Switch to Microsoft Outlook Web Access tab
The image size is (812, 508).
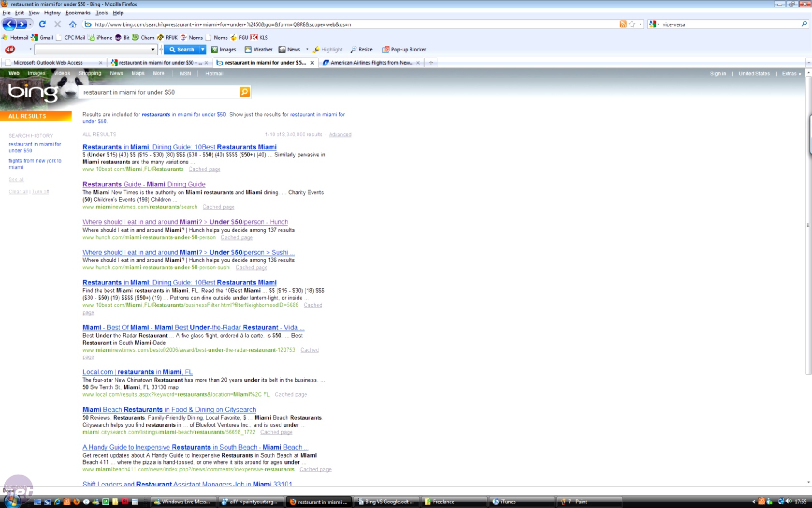click(53, 62)
